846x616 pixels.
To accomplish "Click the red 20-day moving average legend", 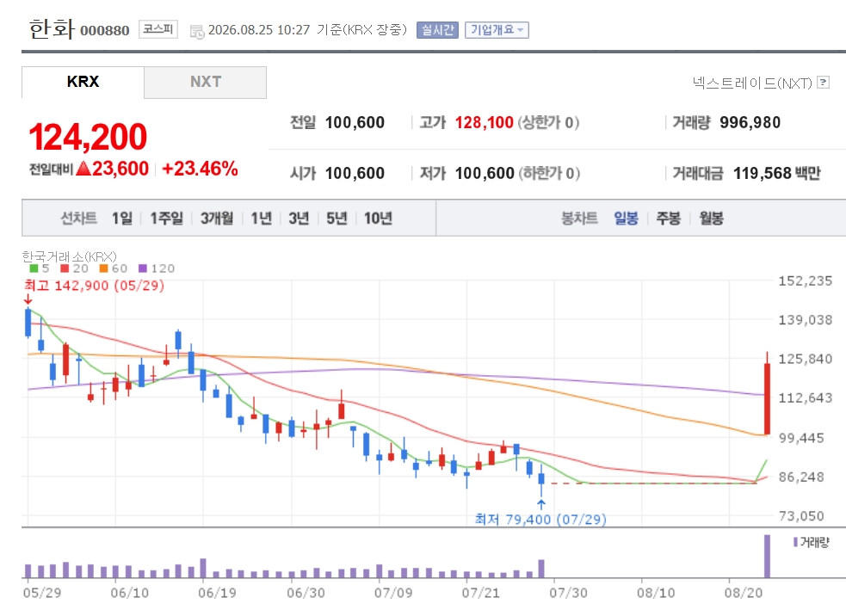I will point(75,268).
